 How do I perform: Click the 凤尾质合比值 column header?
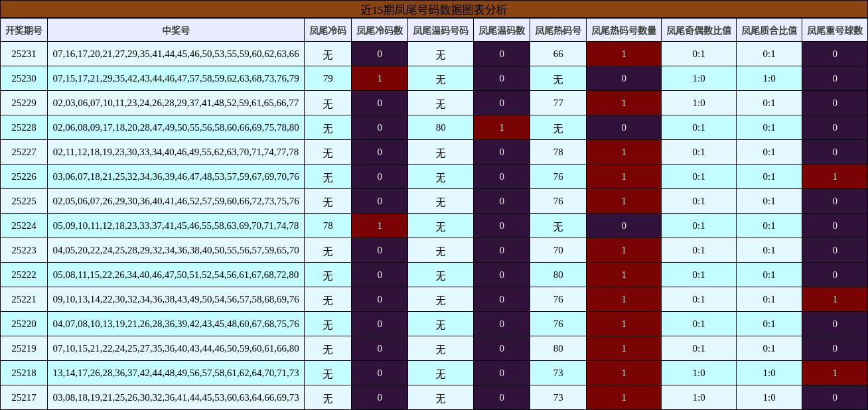click(769, 30)
